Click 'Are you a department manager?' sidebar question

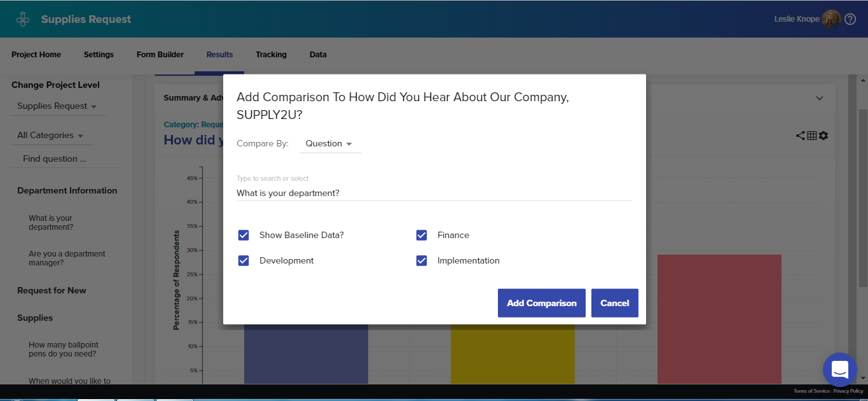click(67, 258)
